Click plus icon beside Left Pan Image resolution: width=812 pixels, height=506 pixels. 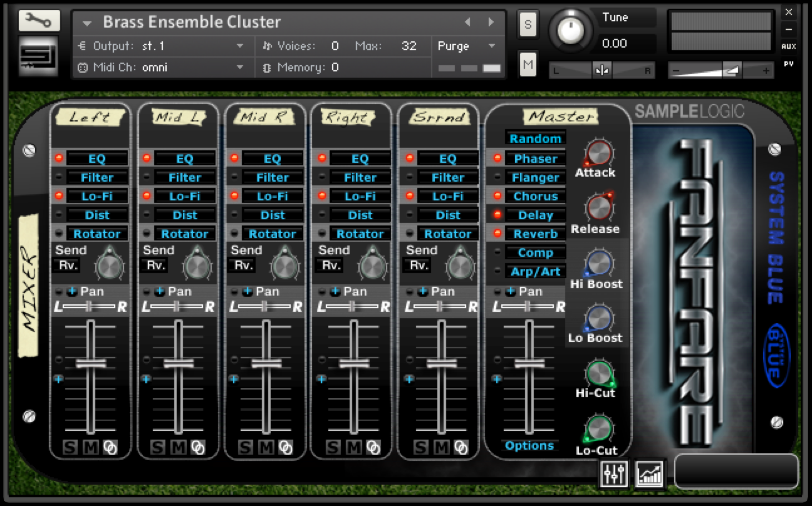72,291
